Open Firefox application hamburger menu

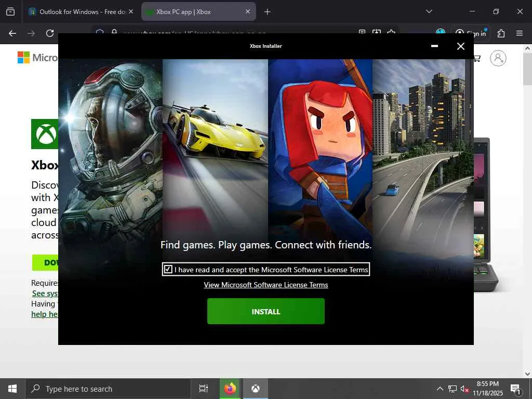pyautogui.click(x=520, y=33)
